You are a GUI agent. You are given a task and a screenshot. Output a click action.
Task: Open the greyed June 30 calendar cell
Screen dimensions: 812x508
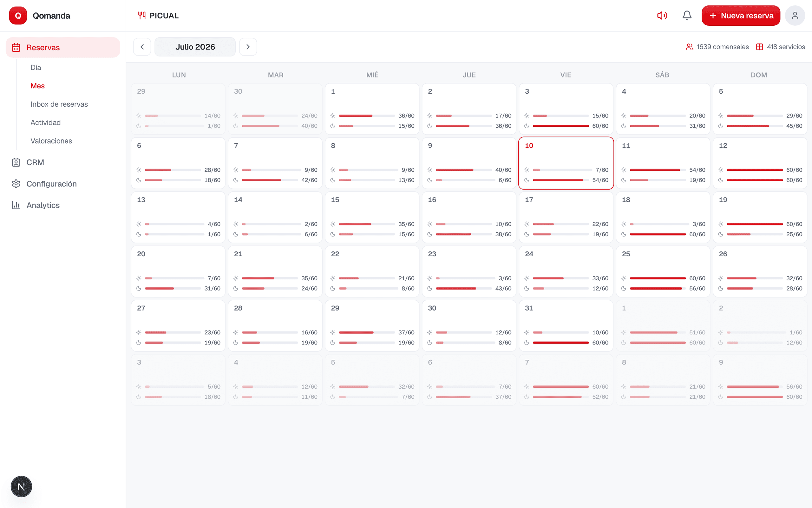[275, 109]
